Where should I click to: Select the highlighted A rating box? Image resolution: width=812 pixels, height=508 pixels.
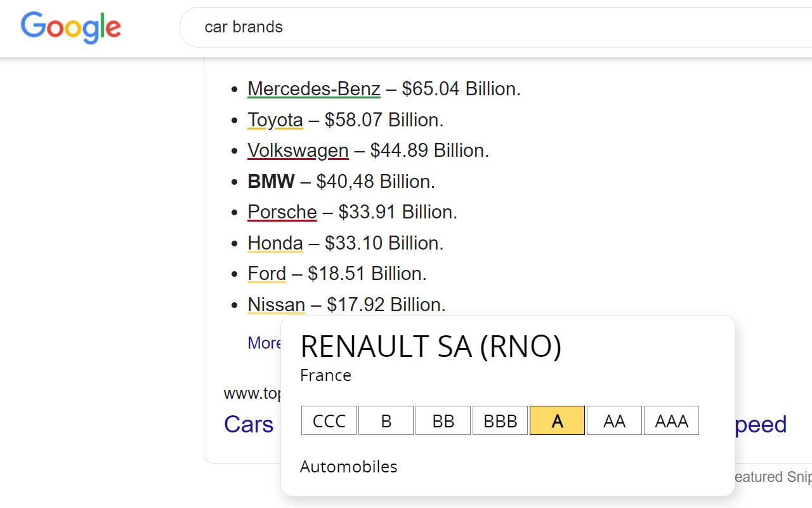tap(558, 421)
